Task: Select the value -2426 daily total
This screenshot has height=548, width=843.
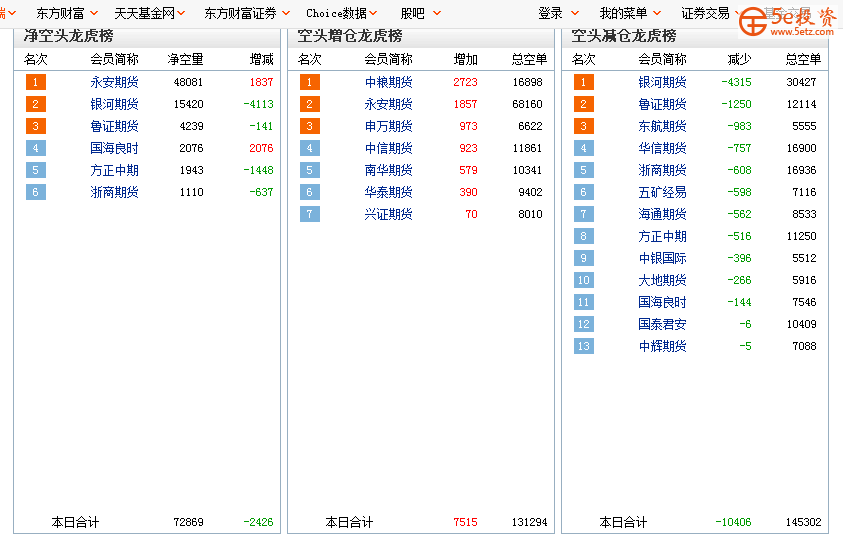Action: (x=258, y=522)
